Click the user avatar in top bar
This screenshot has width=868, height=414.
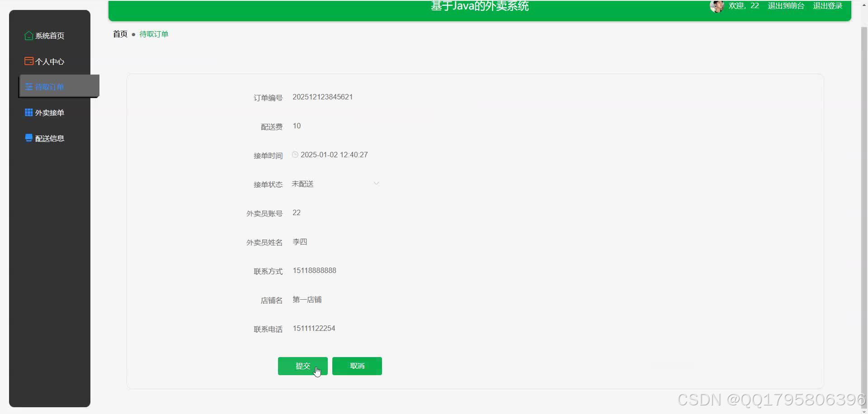tap(717, 6)
